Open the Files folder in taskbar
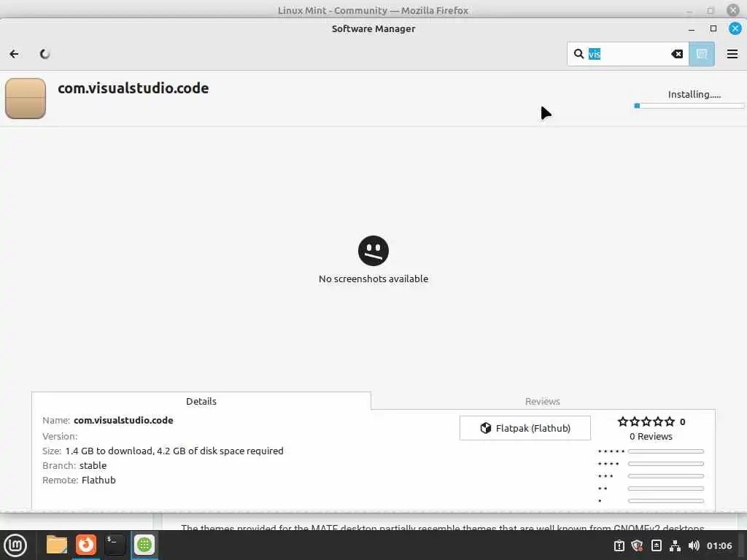This screenshot has width=747, height=560. [57, 545]
